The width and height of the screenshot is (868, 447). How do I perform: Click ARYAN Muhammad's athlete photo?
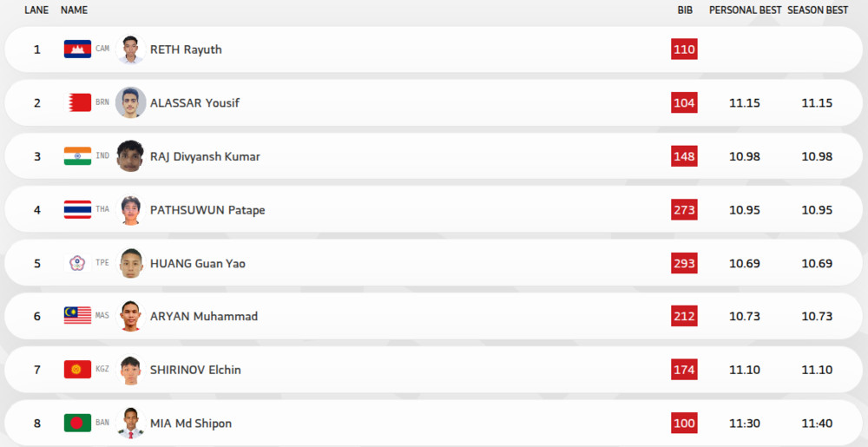[x=129, y=316]
